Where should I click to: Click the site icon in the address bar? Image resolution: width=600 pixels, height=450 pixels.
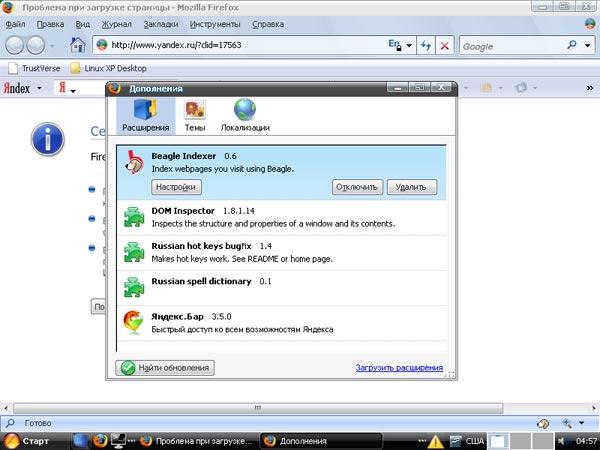click(102, 45)
